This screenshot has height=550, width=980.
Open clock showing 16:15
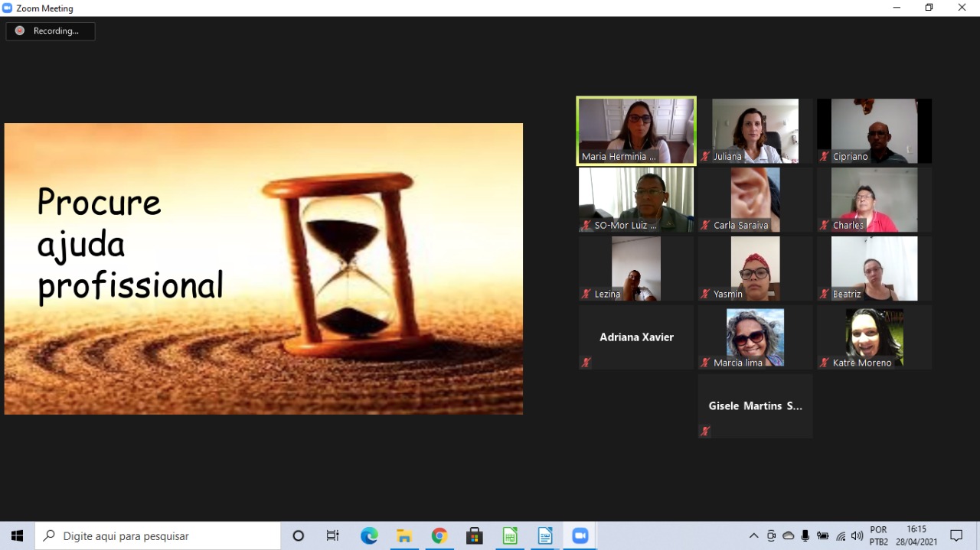(x=916, y=535)
